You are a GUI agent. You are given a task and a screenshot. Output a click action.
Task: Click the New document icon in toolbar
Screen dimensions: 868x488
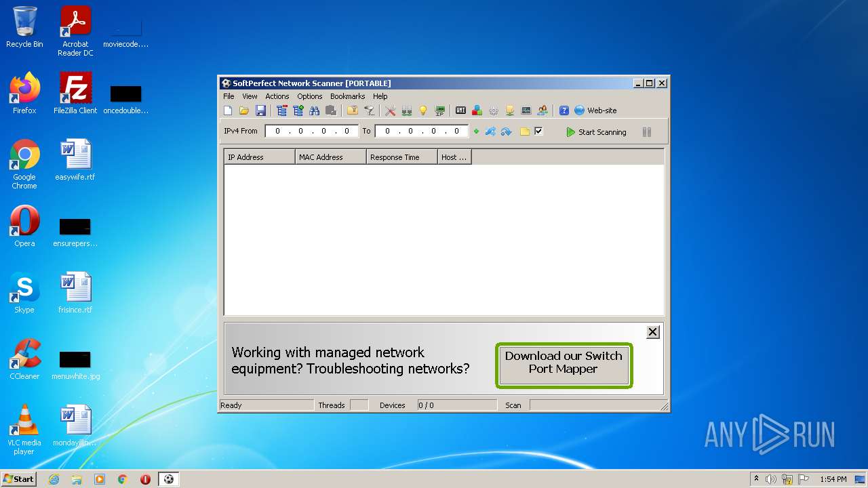pyautogui.click(x=228, y=110)
